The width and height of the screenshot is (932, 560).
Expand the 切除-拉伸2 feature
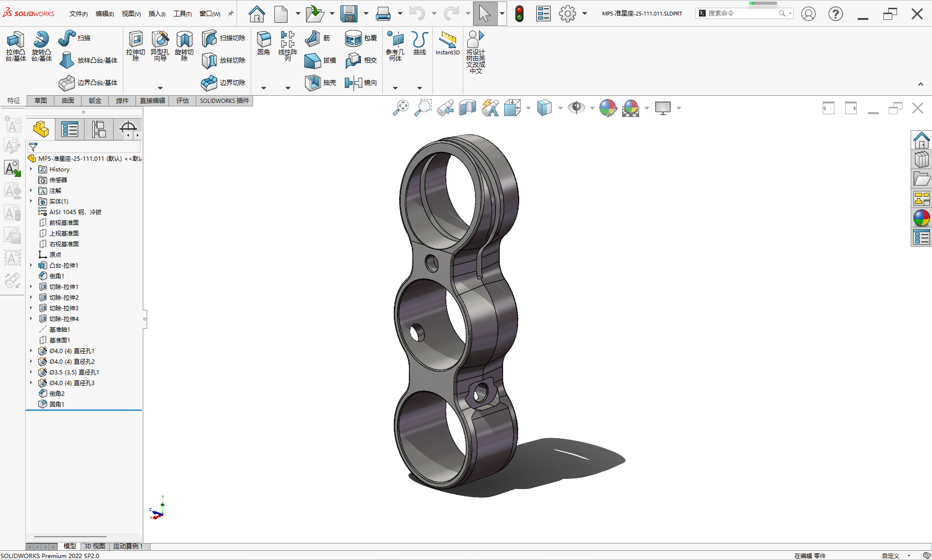[x=31, y=297]
